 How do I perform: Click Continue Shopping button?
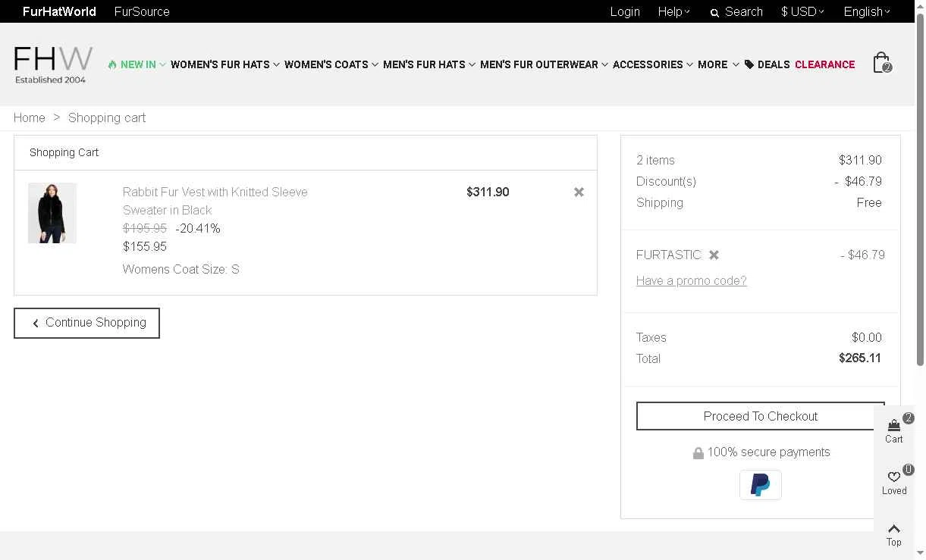[x=86, y=323]
